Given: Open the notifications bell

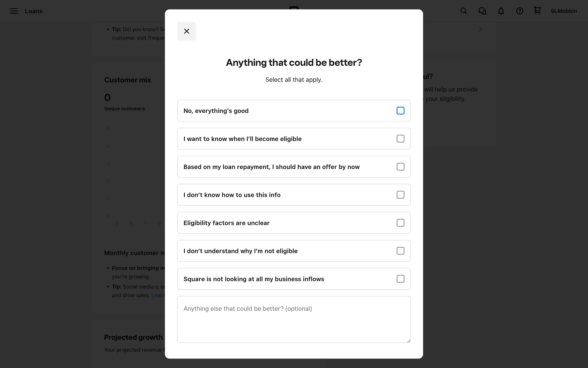Looking at the screenshot, I should tap(501, 11).
